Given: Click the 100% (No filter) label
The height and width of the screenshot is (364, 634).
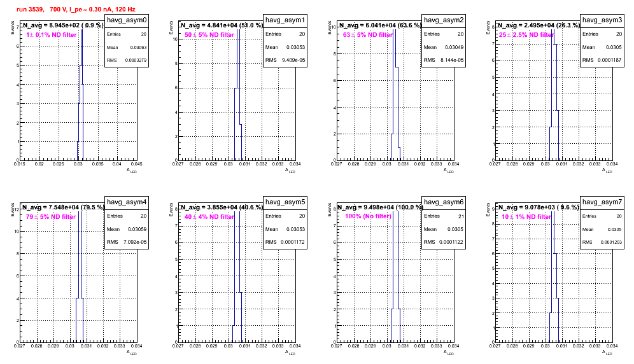Looking at the screenshot, I should pos(369,216).
